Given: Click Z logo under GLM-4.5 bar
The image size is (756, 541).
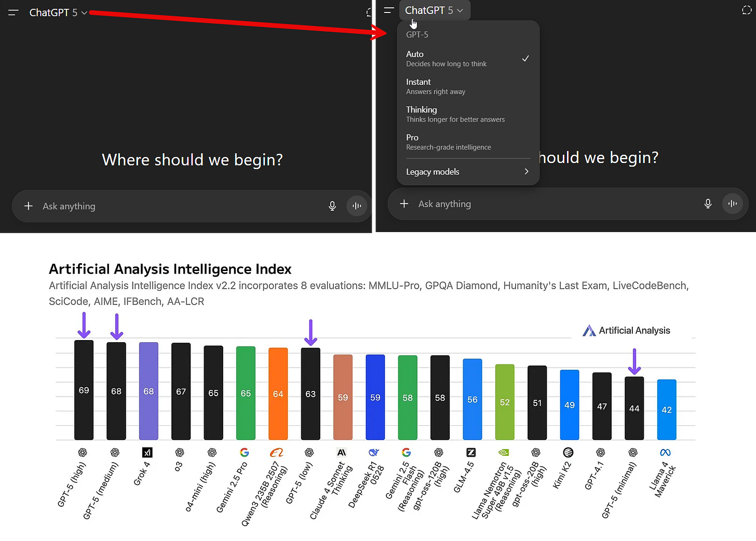Looking at the screenshot, I should (x=471, y=453).
